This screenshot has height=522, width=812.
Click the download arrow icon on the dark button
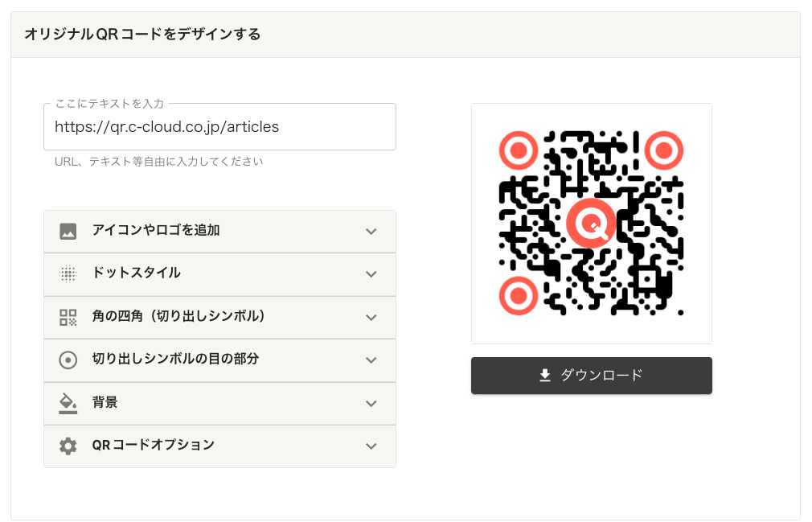tap(545, 375)
